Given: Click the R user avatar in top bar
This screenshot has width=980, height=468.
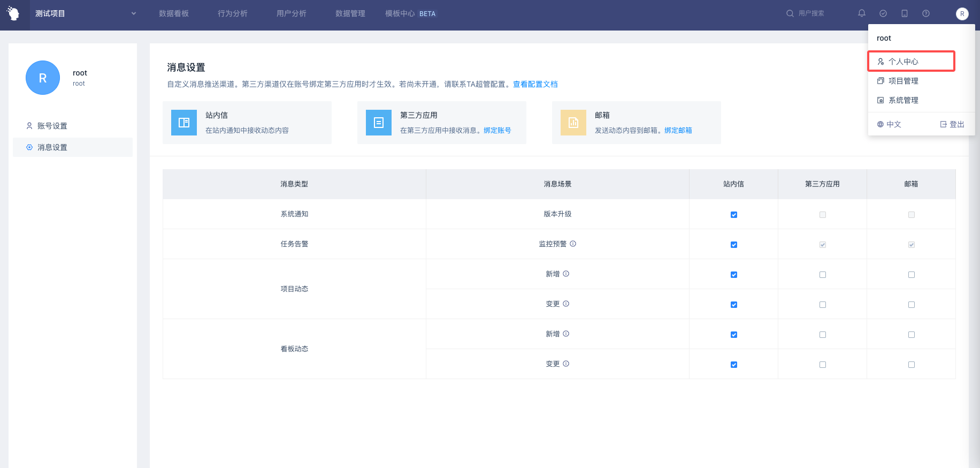Looking at the screenshot, I should [962, 14].
